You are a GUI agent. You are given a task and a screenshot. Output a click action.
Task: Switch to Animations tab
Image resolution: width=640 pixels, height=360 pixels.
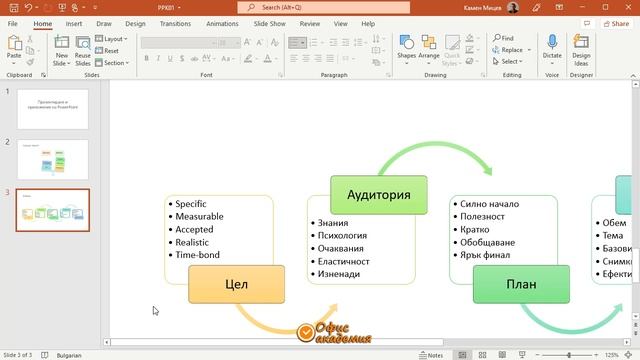(x=222, y=24)
